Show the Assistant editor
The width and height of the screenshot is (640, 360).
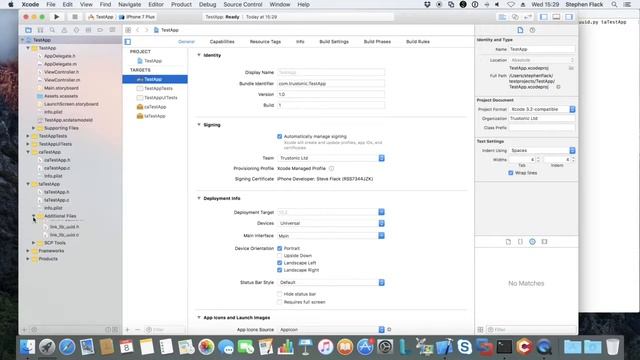515,17
